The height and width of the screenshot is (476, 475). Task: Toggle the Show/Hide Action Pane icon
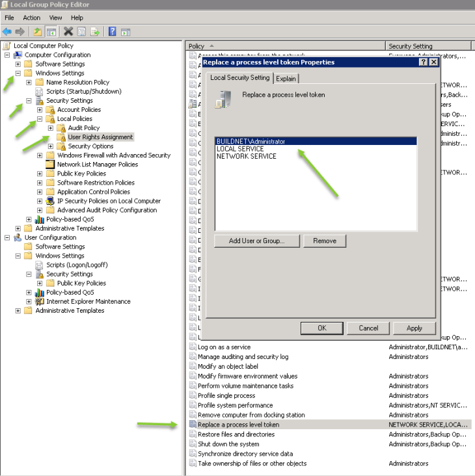[x=126, y=31]
